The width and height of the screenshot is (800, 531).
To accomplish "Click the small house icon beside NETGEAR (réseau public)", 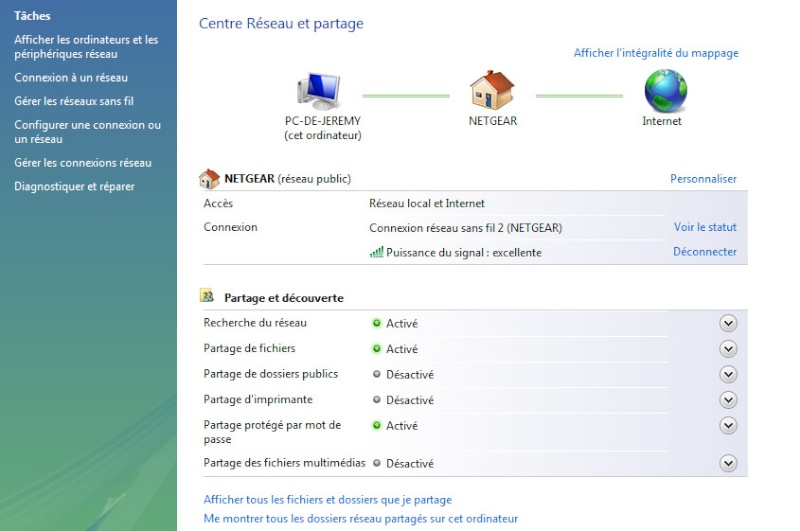I will (x=209, y=179).
